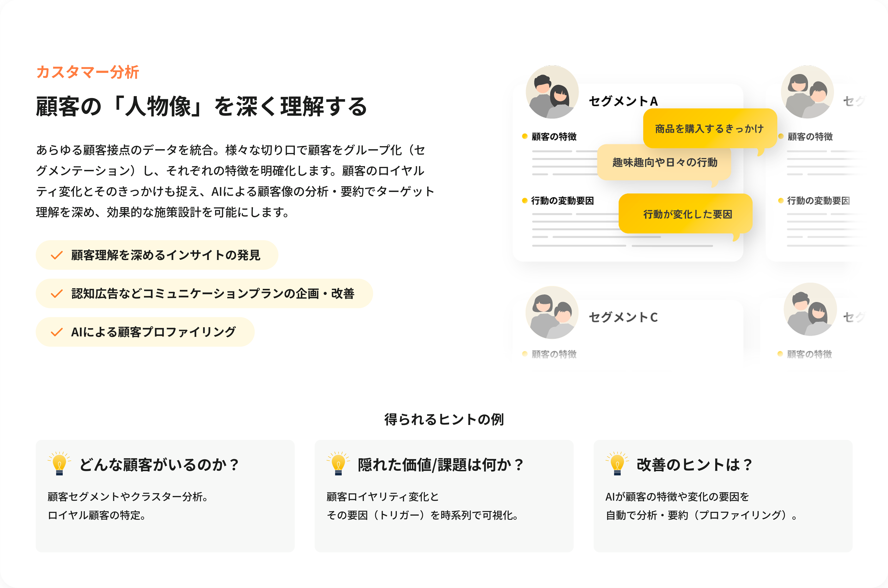Click the lightbulb icon beside 改善のヒントは？

click(x=617, y=464)
